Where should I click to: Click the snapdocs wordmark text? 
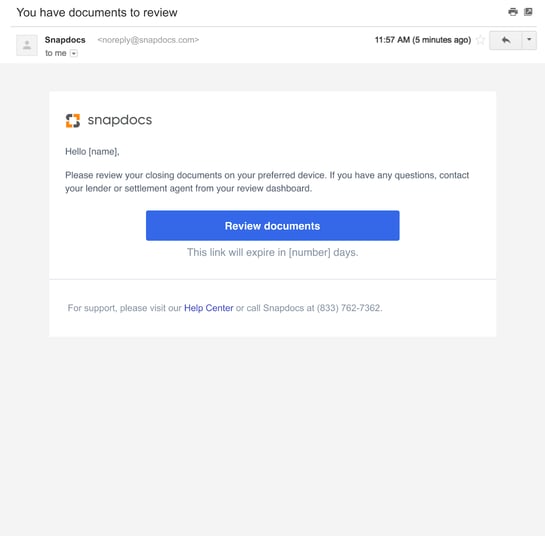click(x=120, y=120)
